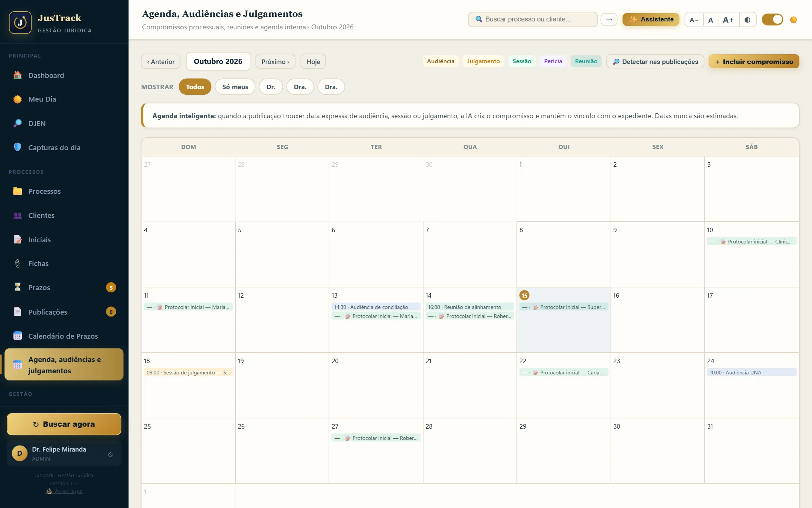Open the Prazos hourglass icon
812x508 pixels.
(x=18, y=287)
